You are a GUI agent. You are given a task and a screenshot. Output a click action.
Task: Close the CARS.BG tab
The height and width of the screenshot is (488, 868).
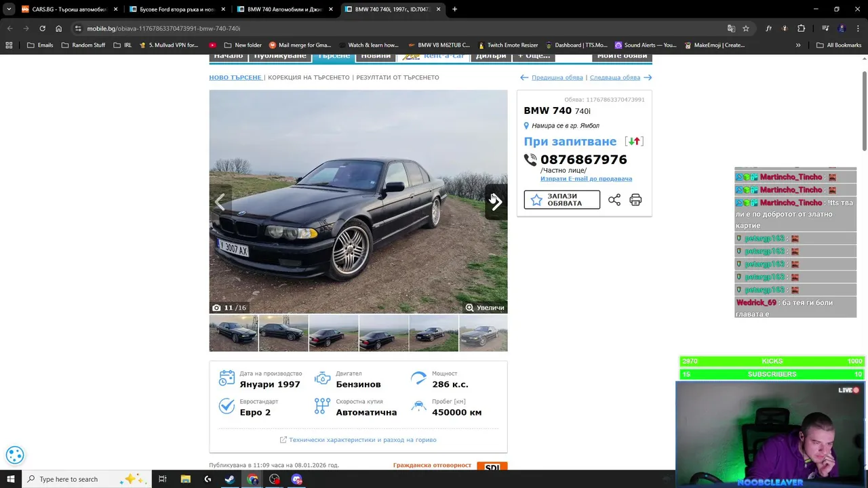click(115, 9)
